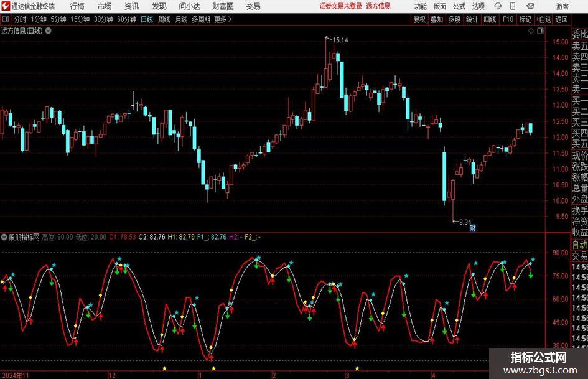The height and width of the screenshot is (379, 588).
Task: Switch to 60分钟 period tab
Action: (x=127, y=19)
